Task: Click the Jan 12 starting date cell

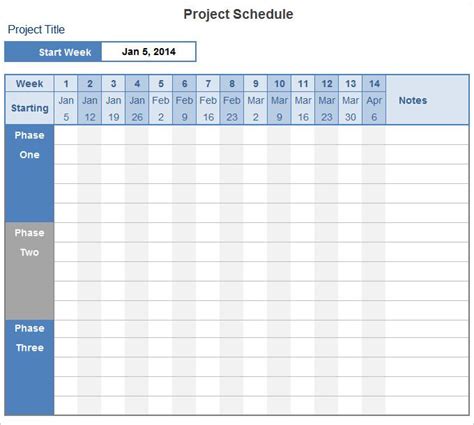Action: [x=90, y=108]
